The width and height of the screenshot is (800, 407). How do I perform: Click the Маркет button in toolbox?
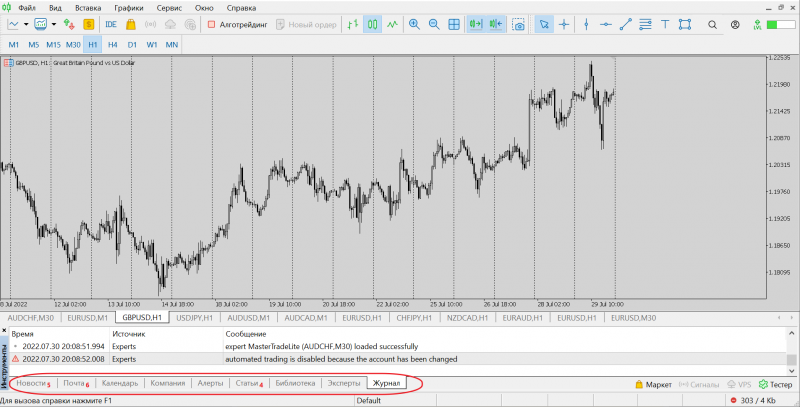tap(654, 385)
